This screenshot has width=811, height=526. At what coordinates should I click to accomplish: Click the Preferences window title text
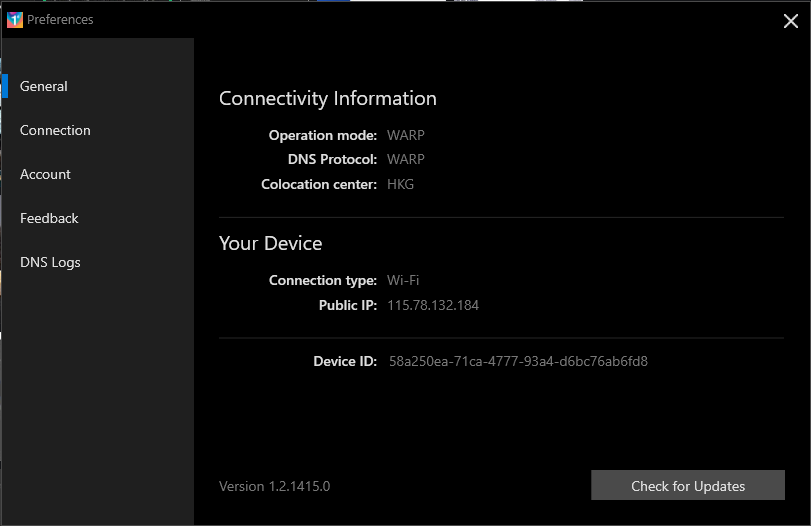point(60,19)
